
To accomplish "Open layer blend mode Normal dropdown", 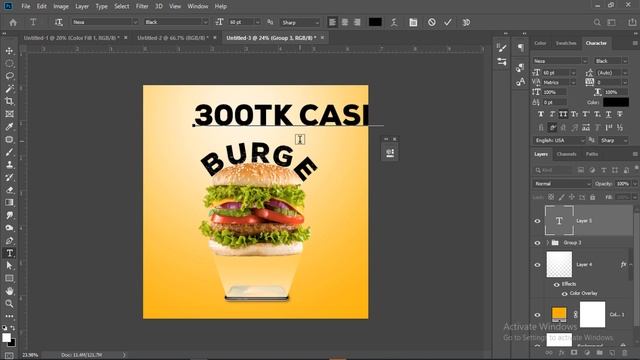I will (x=562, y=184).
